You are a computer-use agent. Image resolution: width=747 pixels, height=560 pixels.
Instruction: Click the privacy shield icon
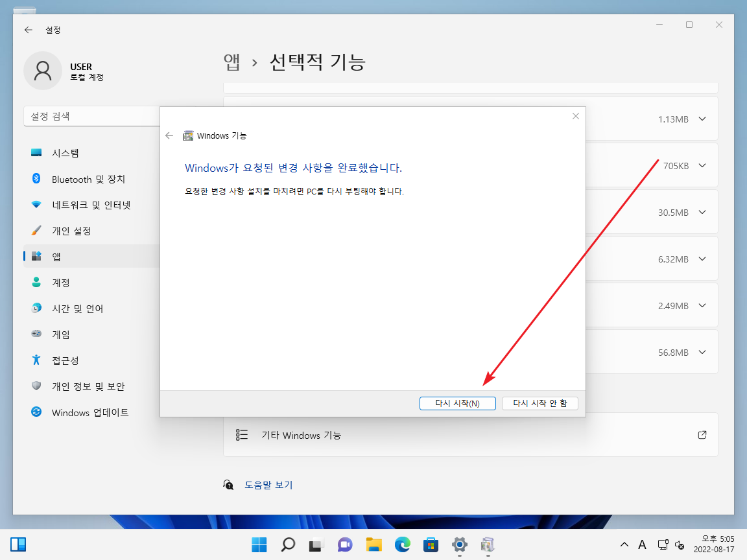coord(36,386)
